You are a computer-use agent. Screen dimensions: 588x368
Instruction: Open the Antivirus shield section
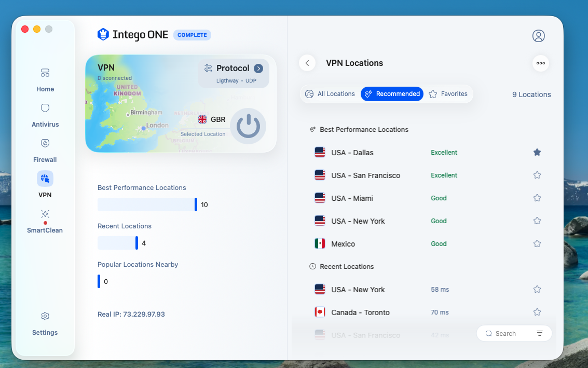click(x=45, y=115)
